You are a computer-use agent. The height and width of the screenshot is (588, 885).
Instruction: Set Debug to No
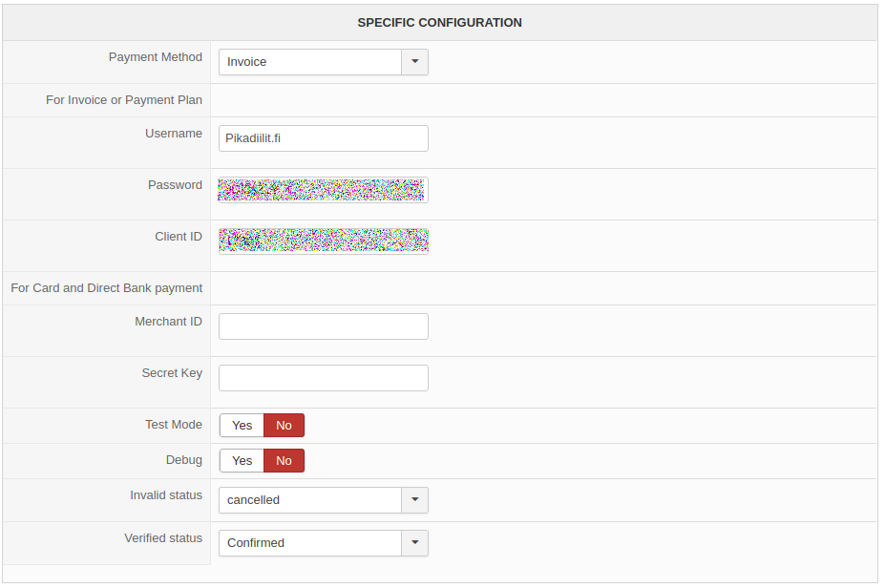pyautogui.click(x=284, y=461)
